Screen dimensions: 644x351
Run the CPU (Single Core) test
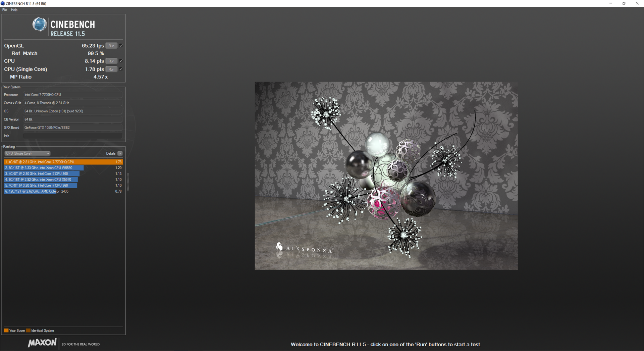pos(111,69)
